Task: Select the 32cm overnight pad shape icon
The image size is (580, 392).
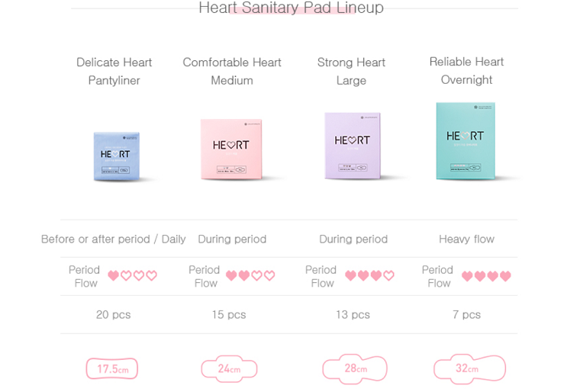Action: click(469, 368)
